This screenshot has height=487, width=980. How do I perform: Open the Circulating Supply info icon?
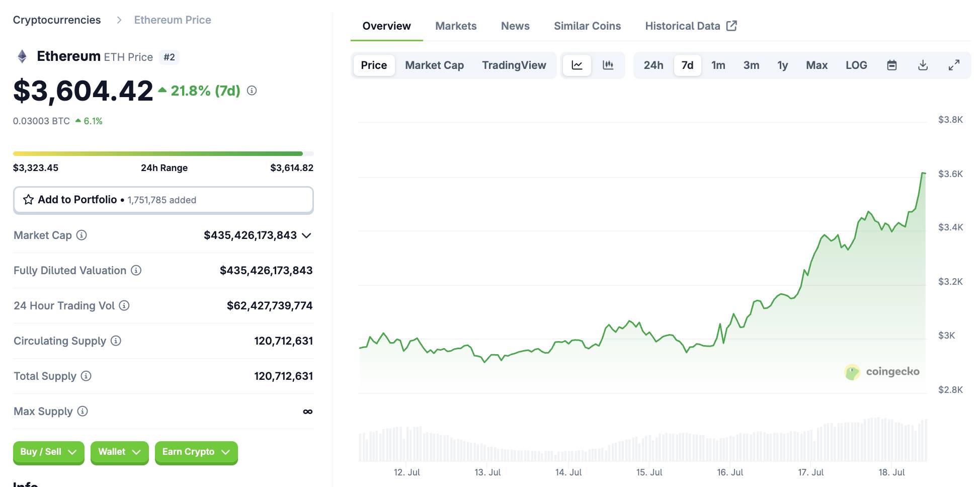pos(116,341)
